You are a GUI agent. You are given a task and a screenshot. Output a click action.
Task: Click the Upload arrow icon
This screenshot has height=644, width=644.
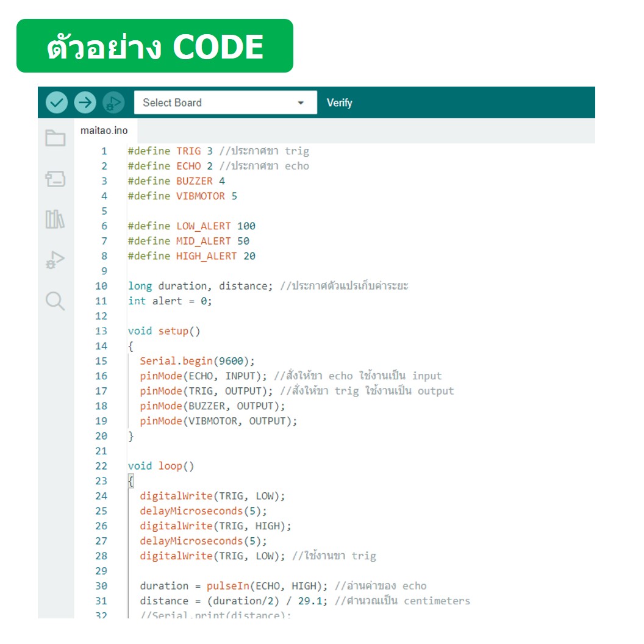pyautogui.click(x=85, y=102)
